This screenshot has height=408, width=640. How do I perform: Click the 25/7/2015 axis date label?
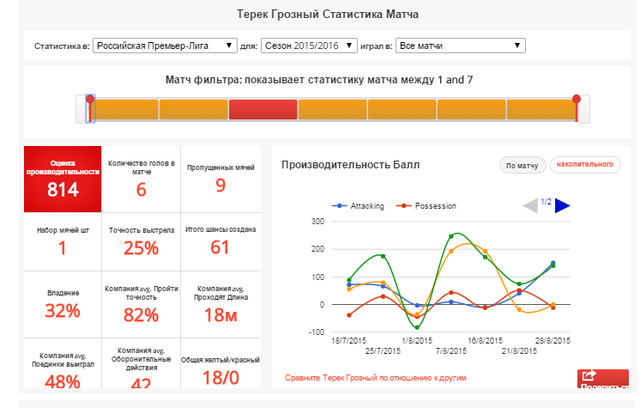pyautogui.click(x=383, y=351)
